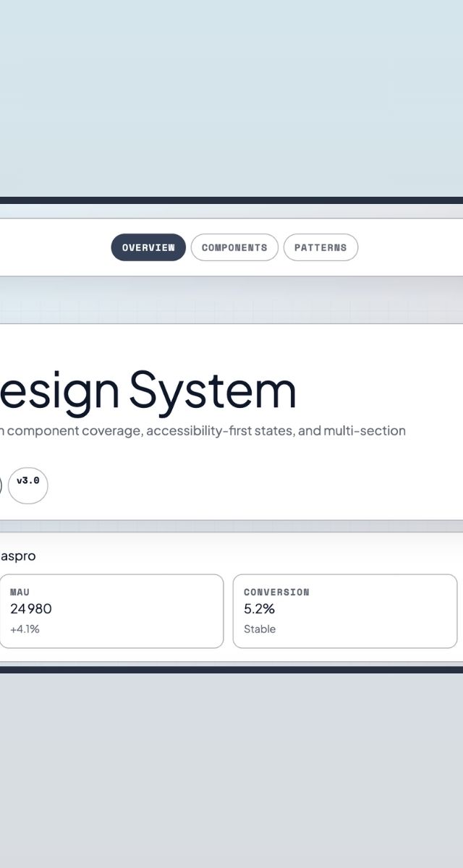Click the v3.0 version badge
Viewport: 463px width, 868px height.
[x=28, y=485]
